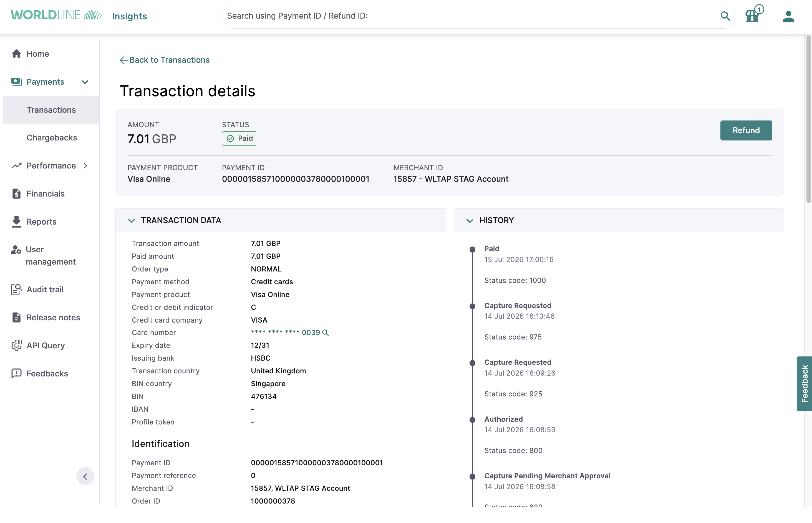The image size is (812, 523).
Task: Open User management menu item
Action: pyautogui.click(x=51, y=255)
